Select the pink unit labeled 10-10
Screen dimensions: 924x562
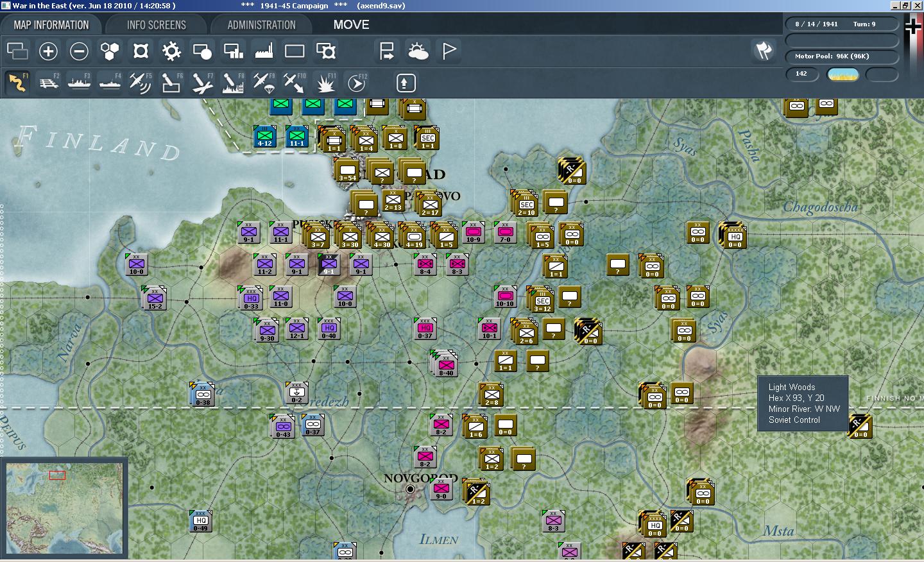[x=505, y=296]
